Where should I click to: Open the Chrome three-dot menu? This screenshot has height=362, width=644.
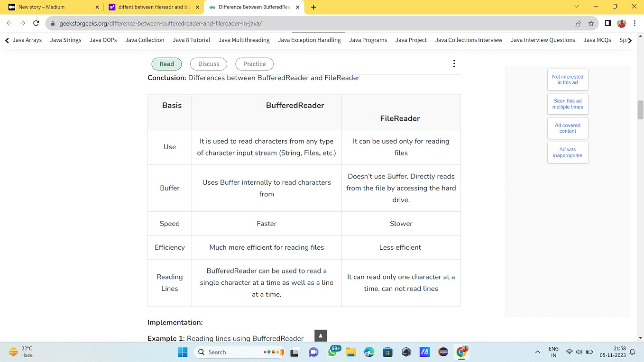(635, 23)
